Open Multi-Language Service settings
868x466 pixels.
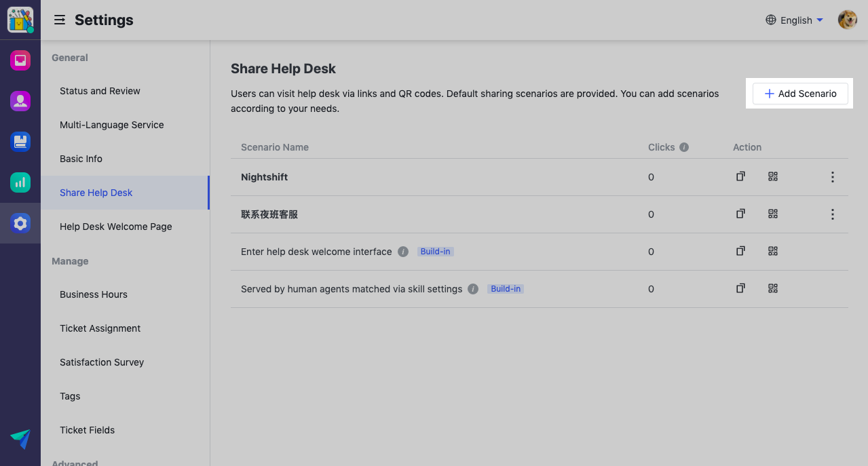[x=111, y=125]
